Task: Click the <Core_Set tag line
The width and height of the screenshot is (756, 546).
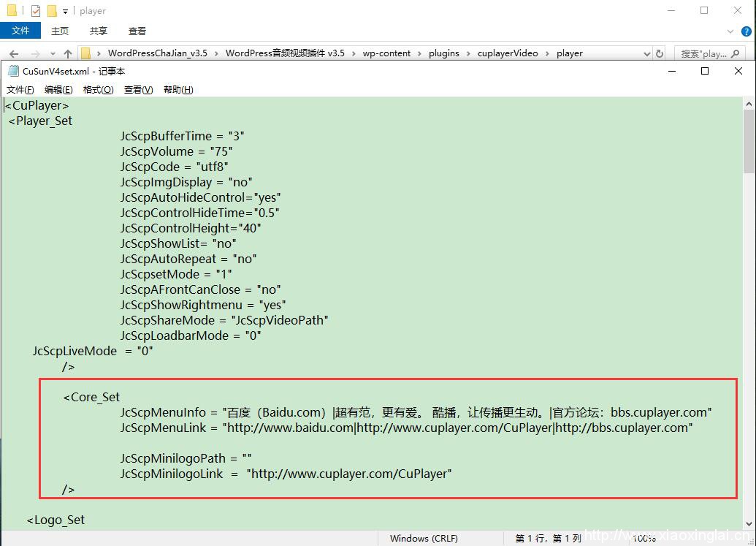Action: tap(91, 397)
